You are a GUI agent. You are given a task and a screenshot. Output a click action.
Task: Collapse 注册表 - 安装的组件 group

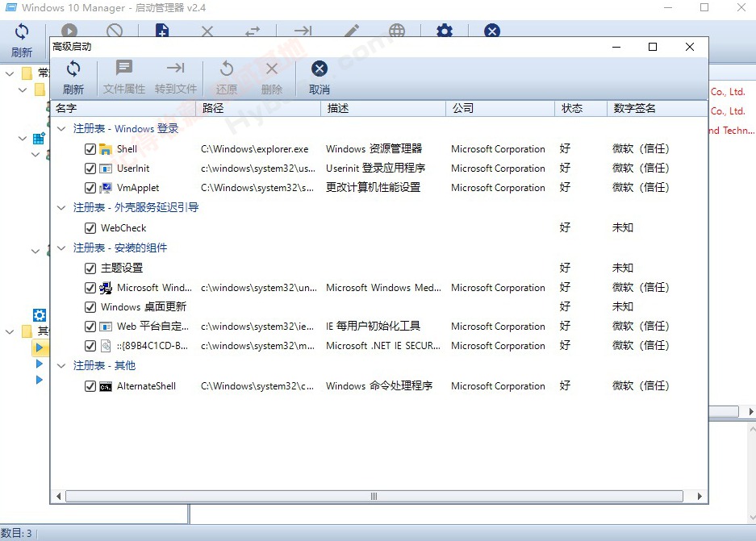point(61,248)
